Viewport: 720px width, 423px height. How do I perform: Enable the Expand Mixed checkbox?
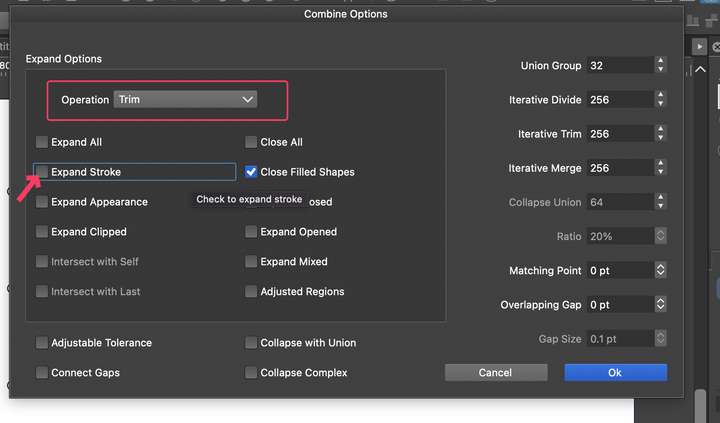pos(251,262)
